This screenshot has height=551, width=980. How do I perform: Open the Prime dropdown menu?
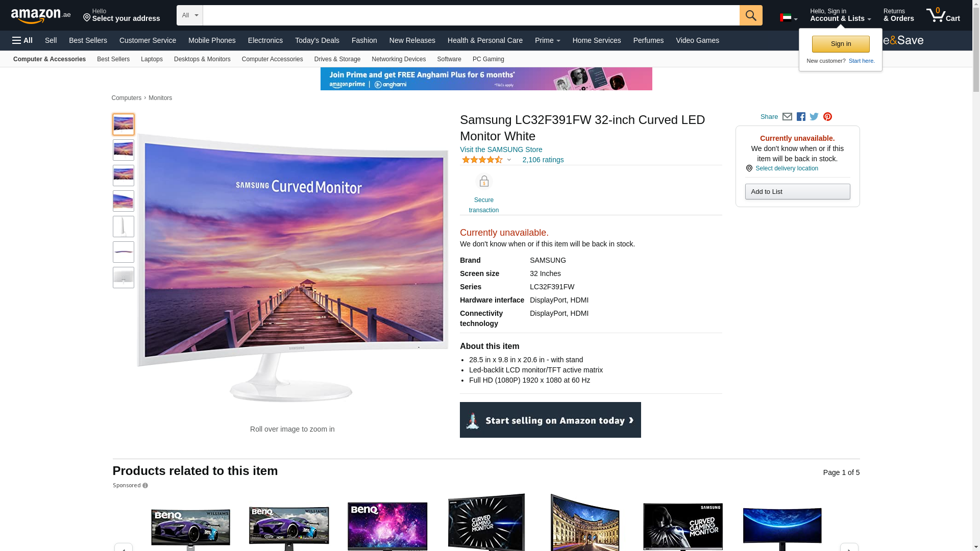pyautogui.click(x=547, y=40)
